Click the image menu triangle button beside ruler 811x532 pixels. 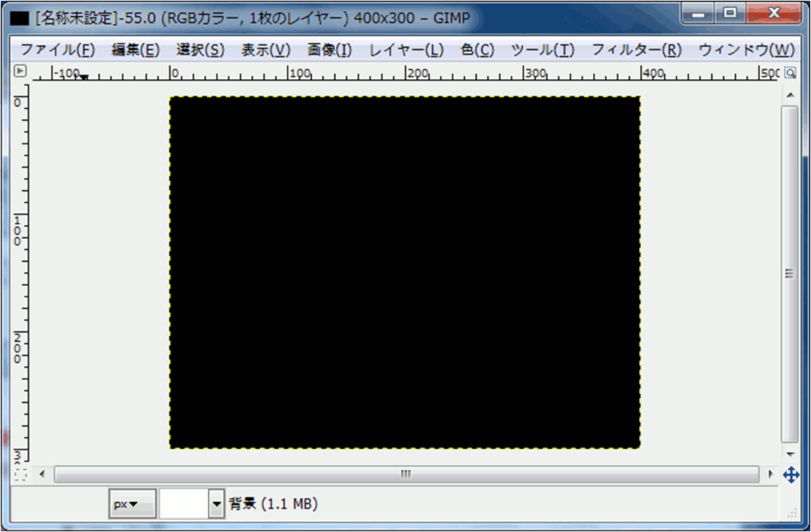click(x=20, y=72)
